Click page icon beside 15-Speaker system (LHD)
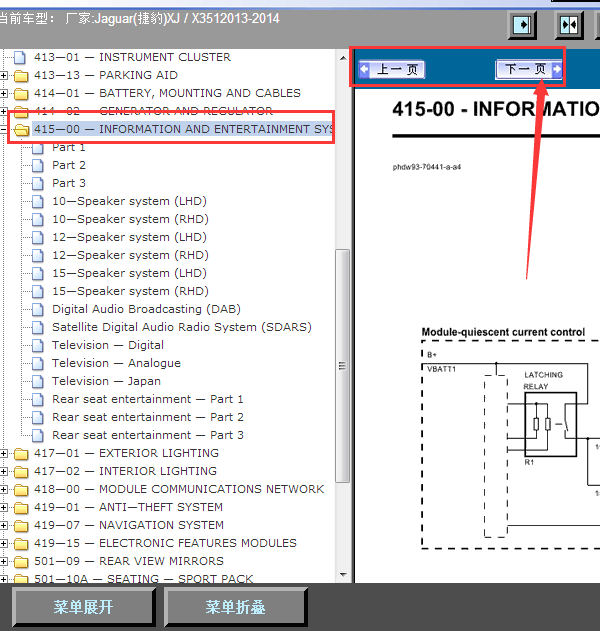 pyautogui.click(x=38, y=273)
